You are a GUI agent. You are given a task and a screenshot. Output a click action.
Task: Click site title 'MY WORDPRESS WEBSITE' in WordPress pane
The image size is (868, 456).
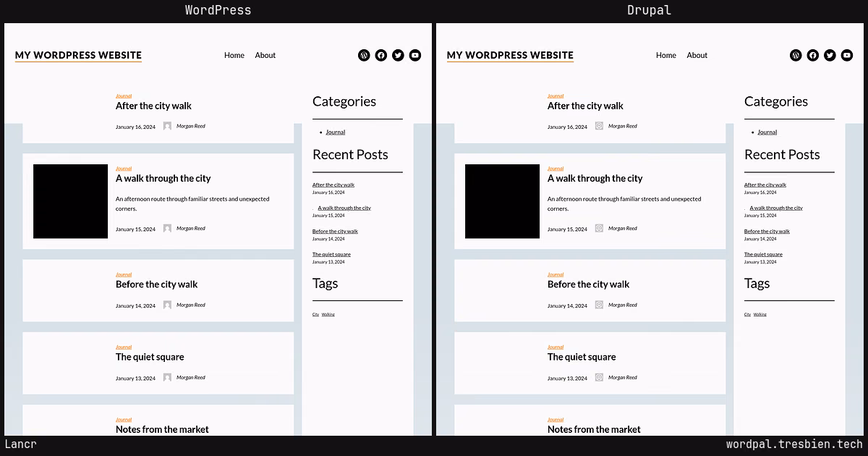(x=78, y=55)
